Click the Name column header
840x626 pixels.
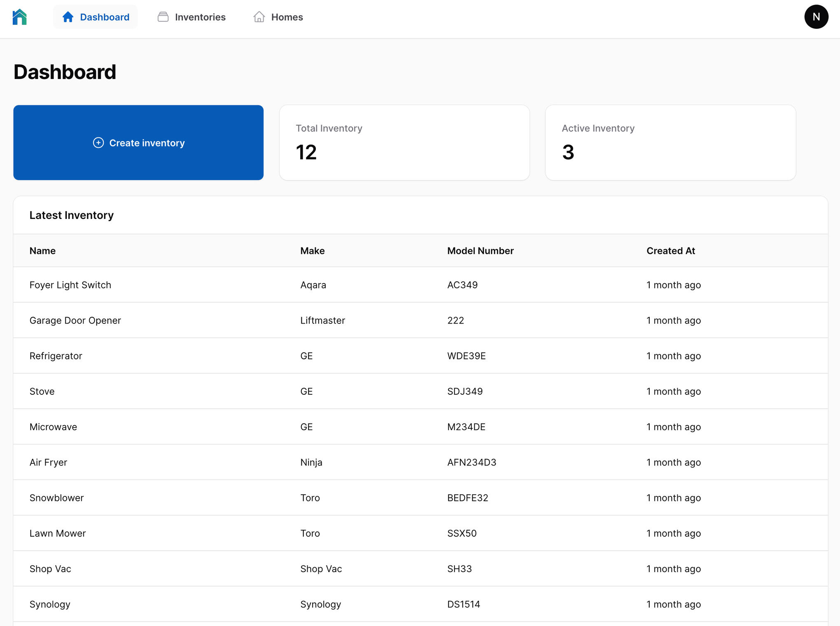(42, 251)
